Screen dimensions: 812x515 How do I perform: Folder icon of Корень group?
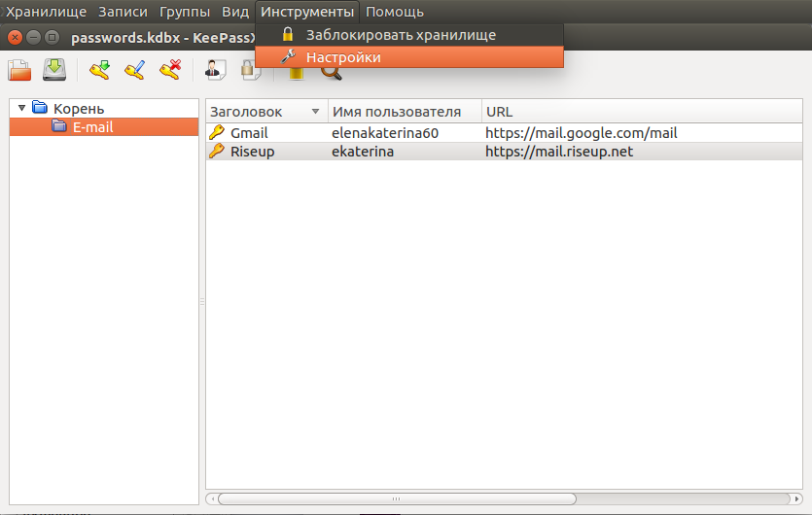tap(40, 107)
